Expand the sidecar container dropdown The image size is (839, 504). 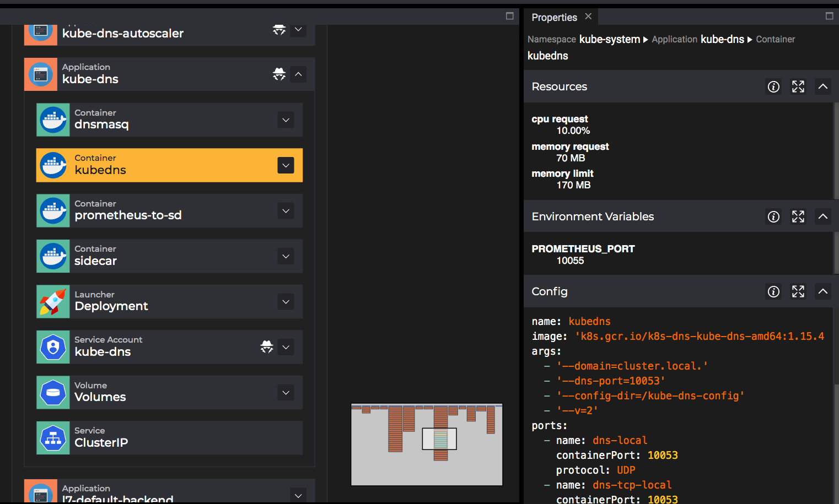point(286,256)
